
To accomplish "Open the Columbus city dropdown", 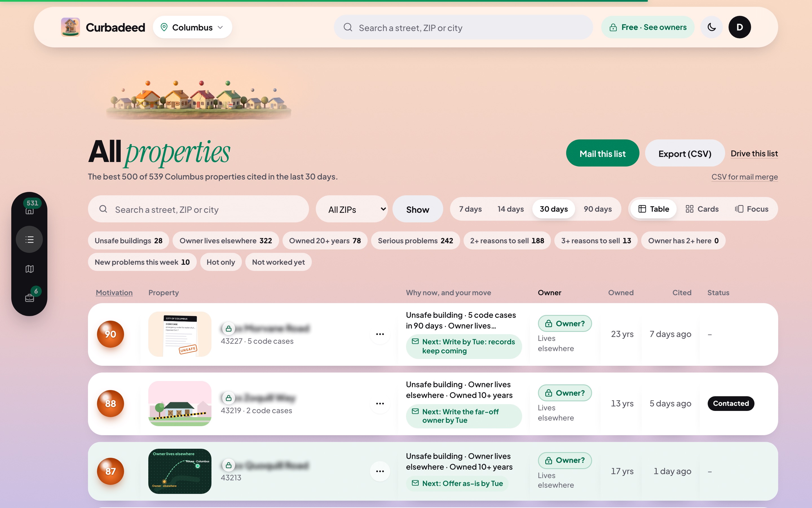I will [x=192, y=27].
